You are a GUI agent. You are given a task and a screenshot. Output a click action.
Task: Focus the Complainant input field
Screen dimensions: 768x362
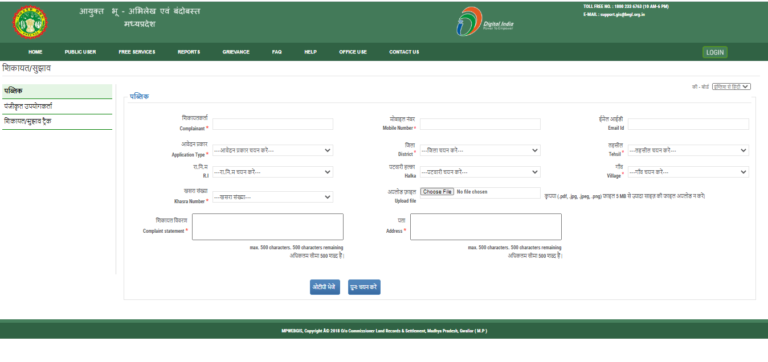click(x=272, y=124)
